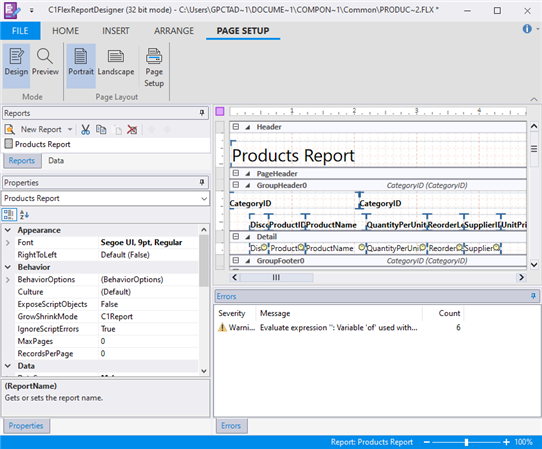Click the purple select-report square

(x=220, y=111)
